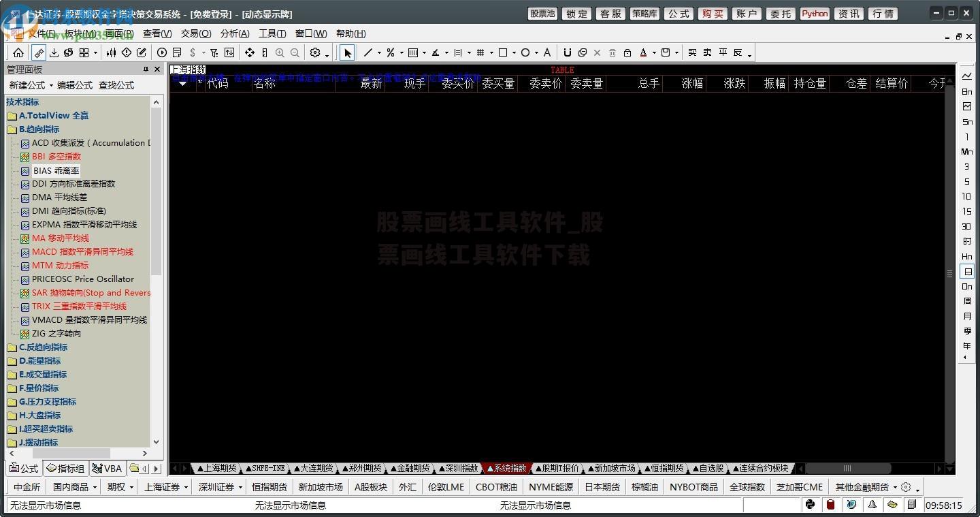Click the indicator tree vertical scrollbar thumb
Image resolution: width=980 pixels, height=517 pixels.
157,191
